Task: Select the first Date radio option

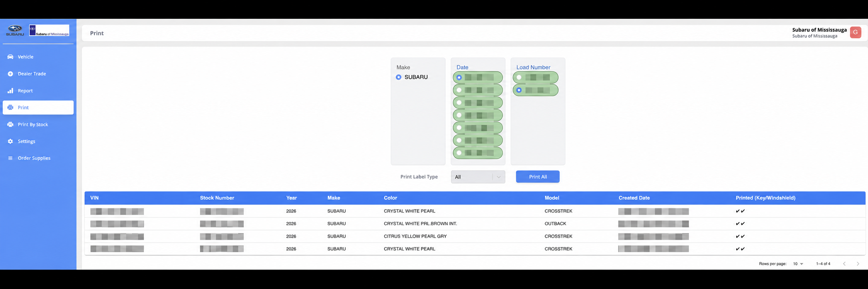Action: (459, 77)
